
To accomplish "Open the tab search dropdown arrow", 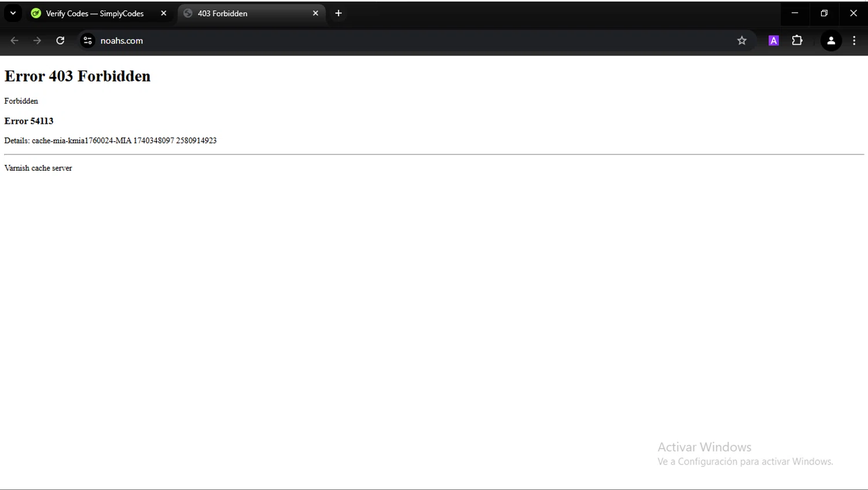I will [13, 13].
